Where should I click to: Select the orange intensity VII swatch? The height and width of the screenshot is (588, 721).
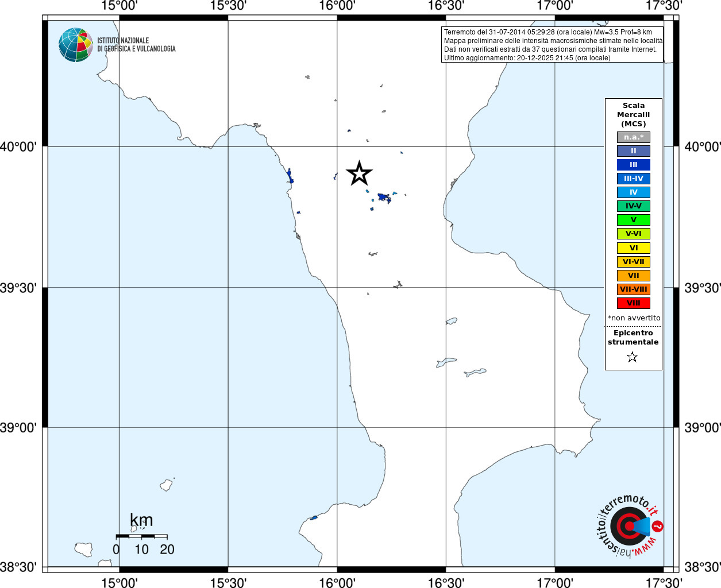[634, 276]
